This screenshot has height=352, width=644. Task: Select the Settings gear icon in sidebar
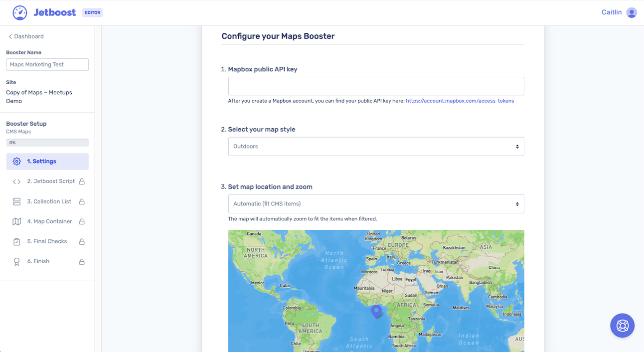(16, 161)
